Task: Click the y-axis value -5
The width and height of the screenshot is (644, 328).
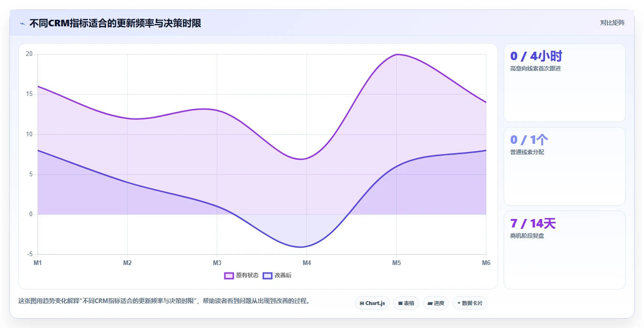Action: pyautogui.click(x=30, y=254)
